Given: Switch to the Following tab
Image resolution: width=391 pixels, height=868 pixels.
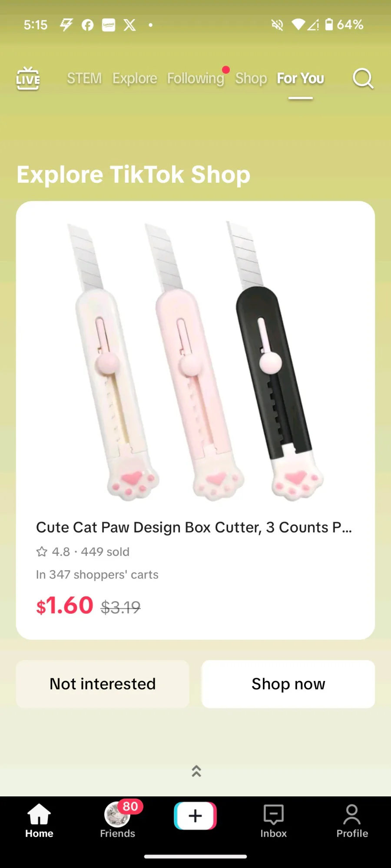Looking at the screenshot, I should [x=196, y=79].
